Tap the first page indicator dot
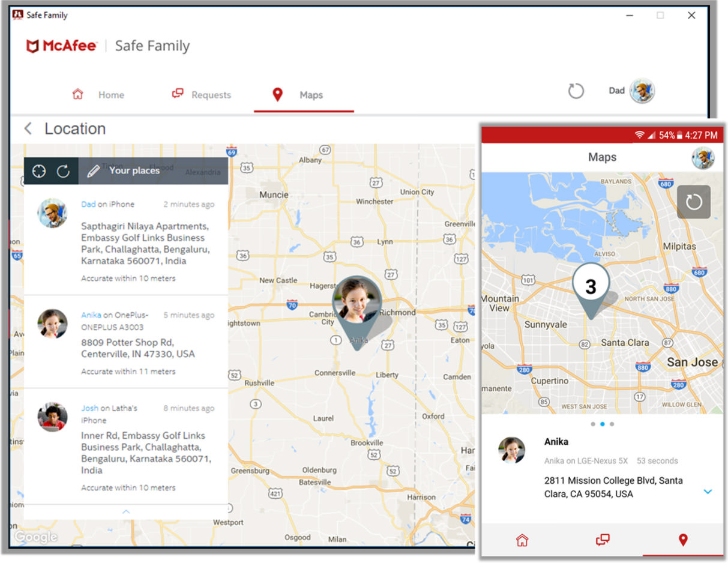This screenshot has width=728, height=563. [593, 424]
